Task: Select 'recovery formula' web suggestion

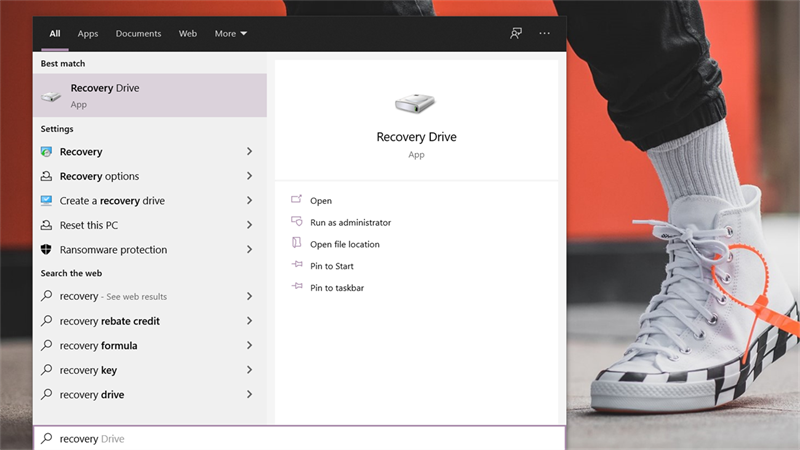Action: [x=98, y=345]
